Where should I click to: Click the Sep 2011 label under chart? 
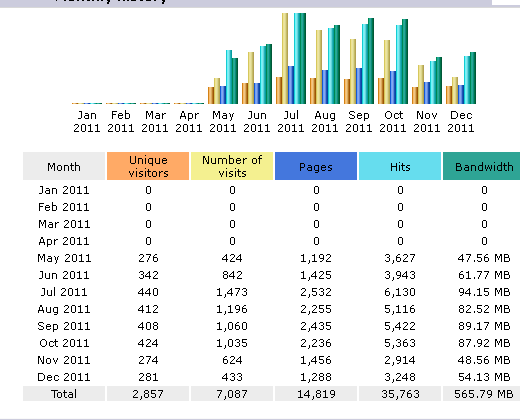[359, 121]
